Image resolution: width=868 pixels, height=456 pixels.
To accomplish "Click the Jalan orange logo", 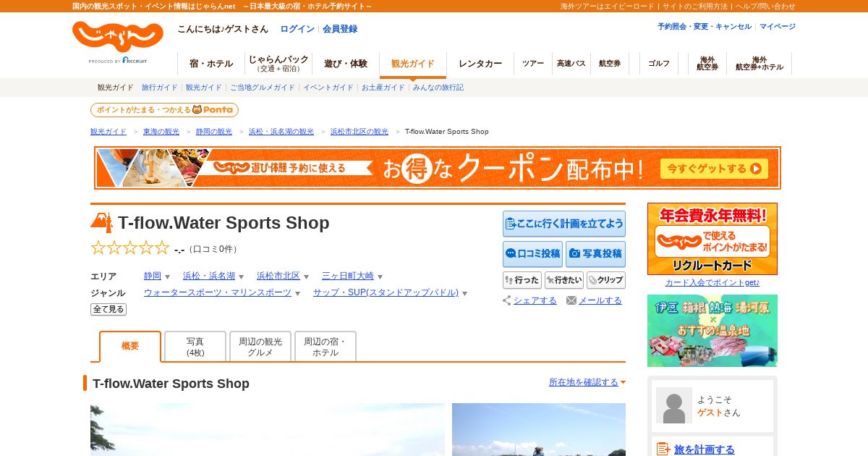I will (117, 37).
